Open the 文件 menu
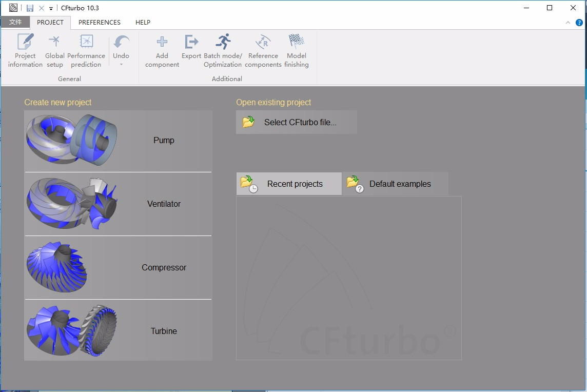 pos(15,22)
